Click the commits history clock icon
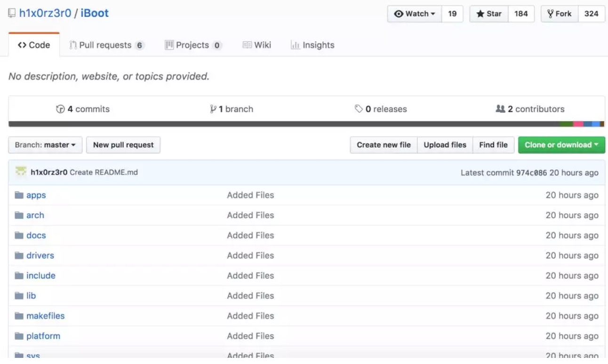Screen dimensions: 608x364 coord(60,109)
